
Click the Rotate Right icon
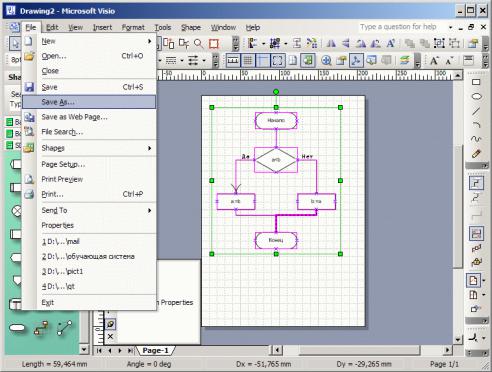(x=376, y=43)
